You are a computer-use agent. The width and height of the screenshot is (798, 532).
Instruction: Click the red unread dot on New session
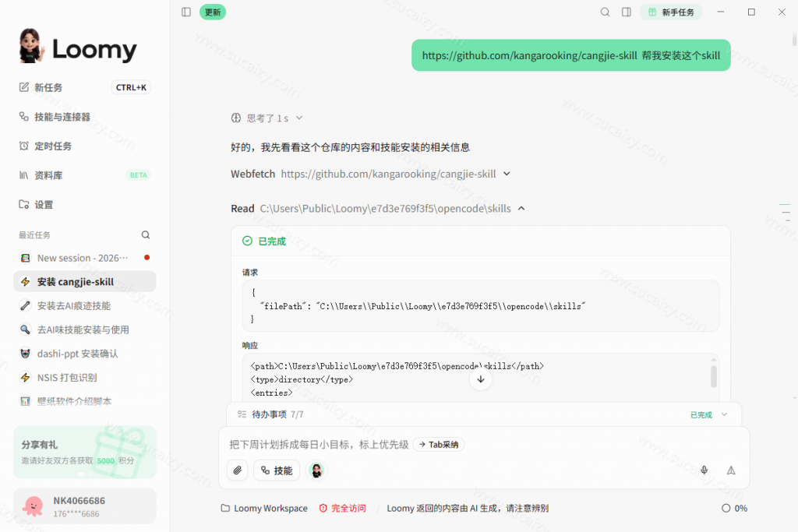(147, 257)
